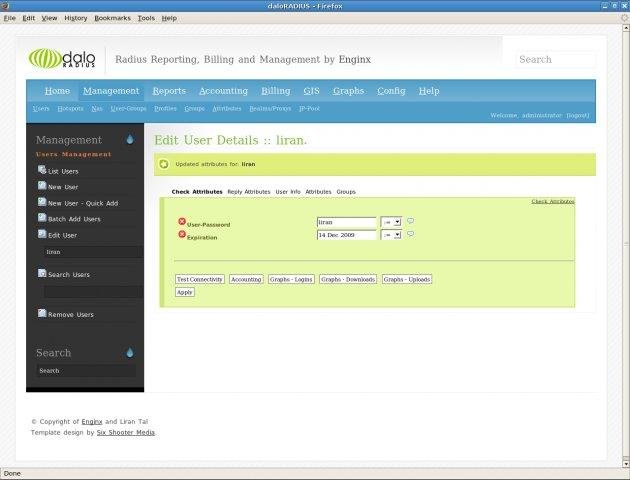Go to the Home page

point(57,91)
